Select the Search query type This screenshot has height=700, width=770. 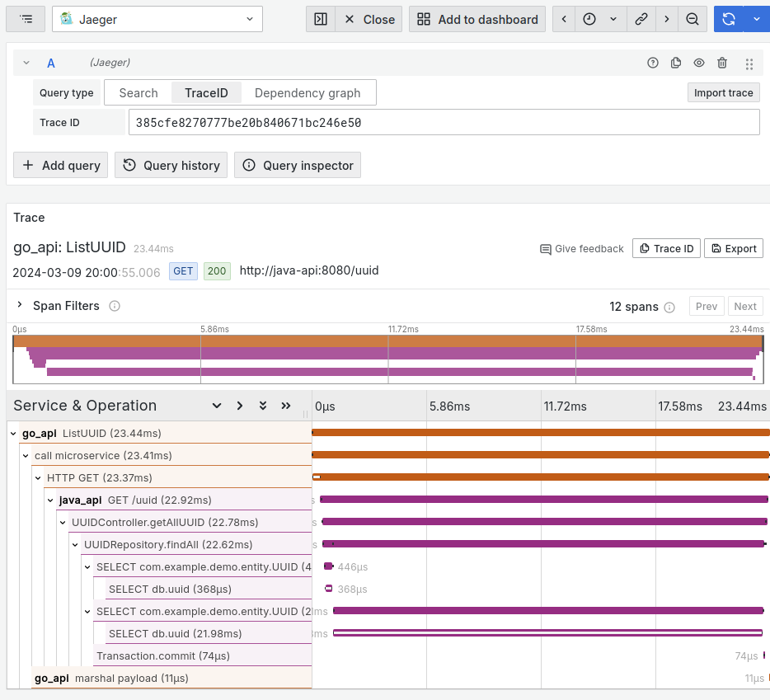tap(139, 93)
